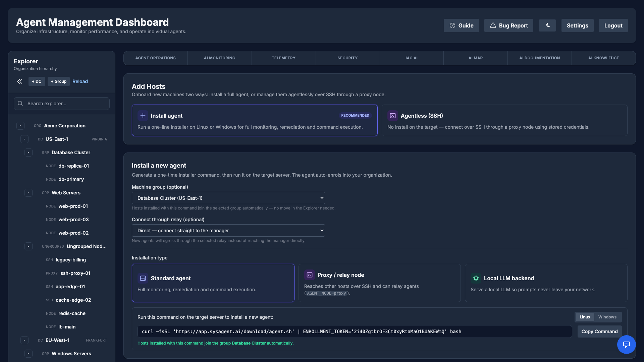The image size is (644, 362).
Task: Open the Machine group dropdown
Action: point(228,198)
